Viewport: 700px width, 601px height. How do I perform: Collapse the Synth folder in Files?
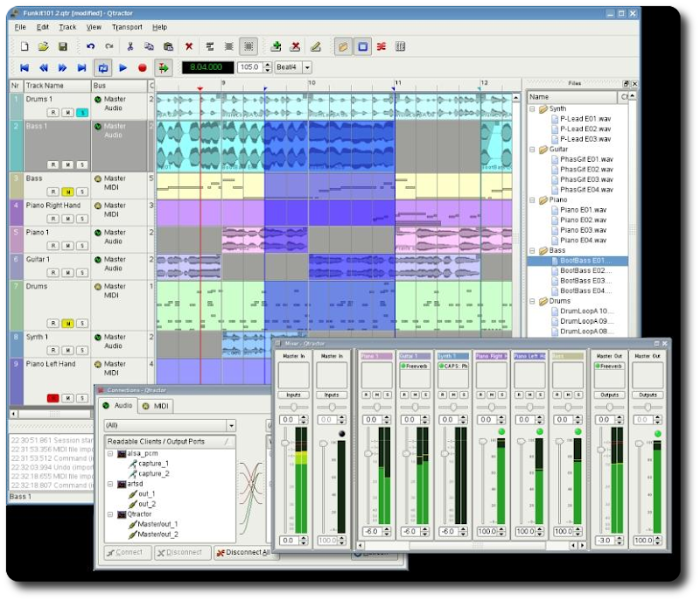click(x=533, y=109)
